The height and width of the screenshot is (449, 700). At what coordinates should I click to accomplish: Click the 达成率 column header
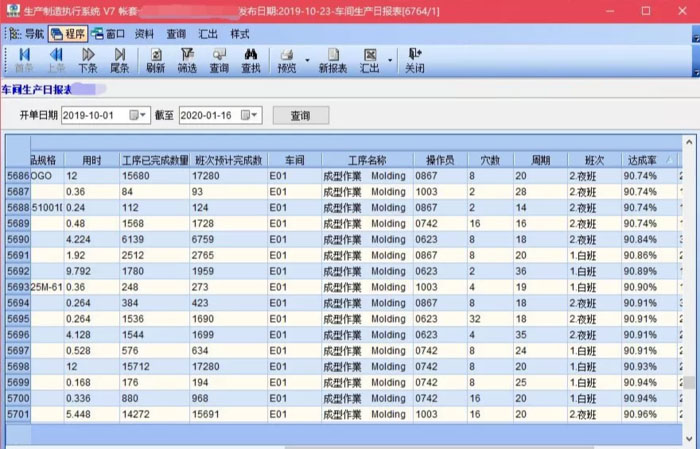click(x=641, y=160)
